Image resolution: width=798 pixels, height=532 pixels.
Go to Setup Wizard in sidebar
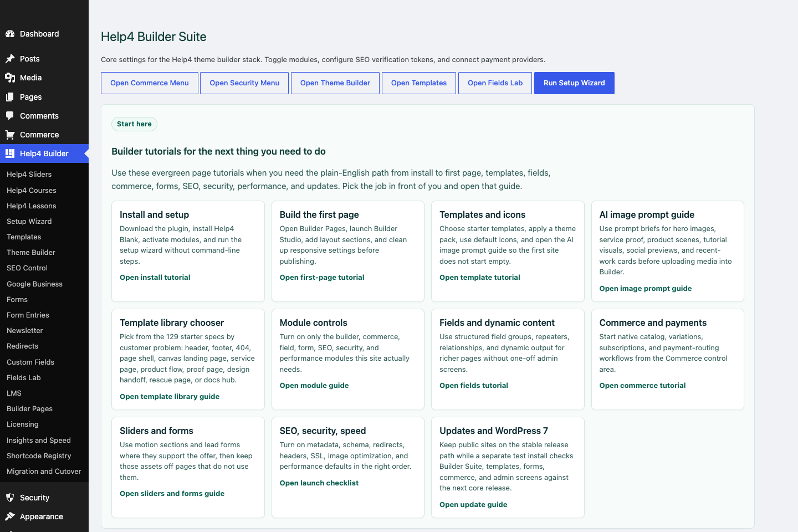point(29,221)
